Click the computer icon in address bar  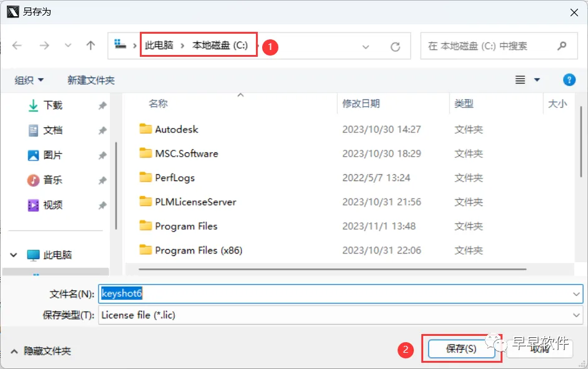click(x=120, y=44)
